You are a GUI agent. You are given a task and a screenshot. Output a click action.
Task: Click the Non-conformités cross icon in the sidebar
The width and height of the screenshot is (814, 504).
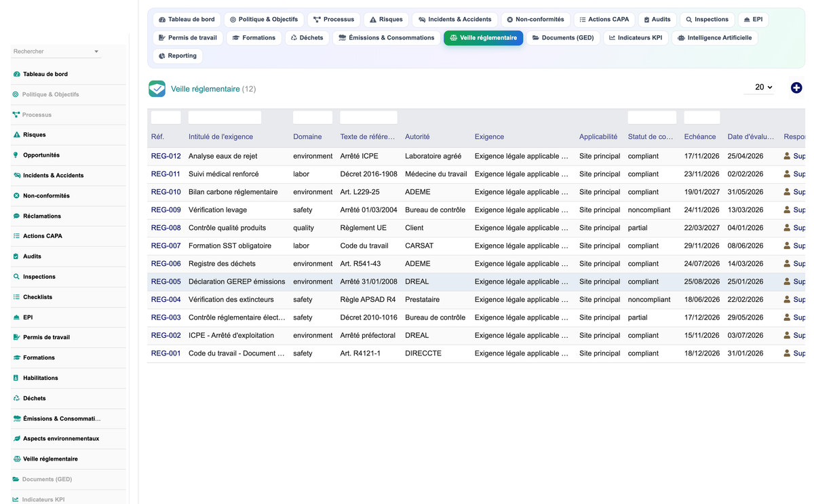(x=16, y=196)
